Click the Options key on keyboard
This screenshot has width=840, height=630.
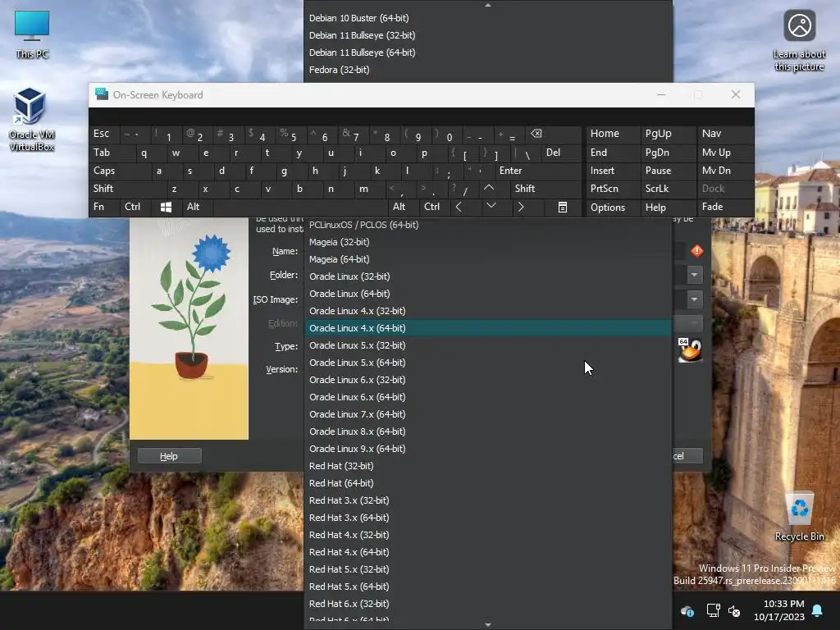(x=613, y=208)
